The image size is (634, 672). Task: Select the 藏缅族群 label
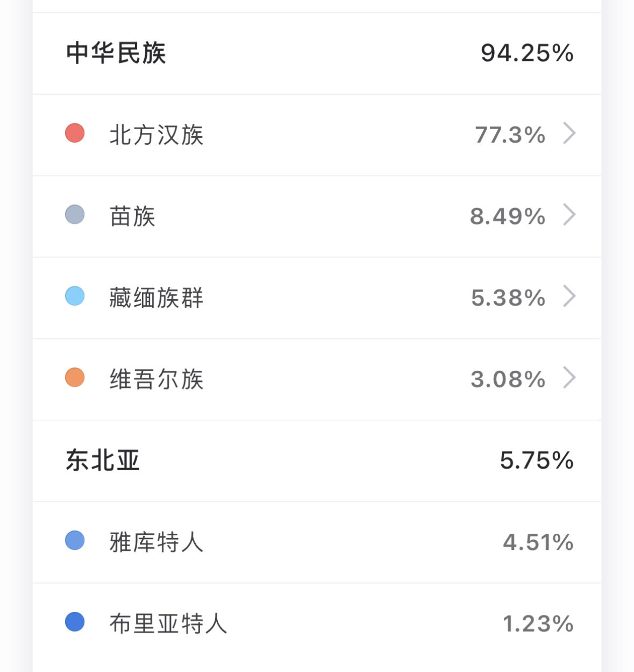(156, 298)
